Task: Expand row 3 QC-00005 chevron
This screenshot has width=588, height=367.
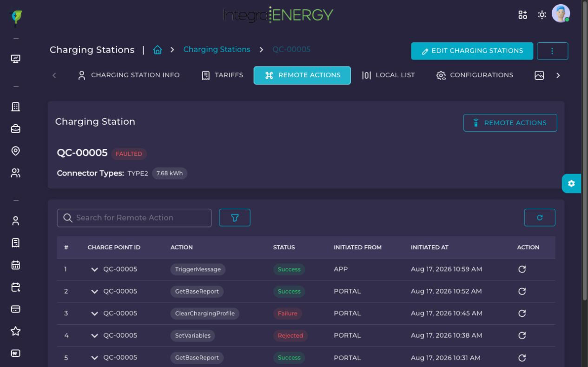Action: pyautogui.click(x=95, y=314)
